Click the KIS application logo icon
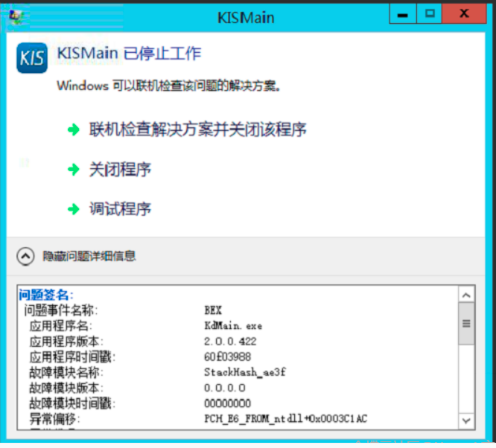Viewport: 496px width, 448px height. pos(32,58)
